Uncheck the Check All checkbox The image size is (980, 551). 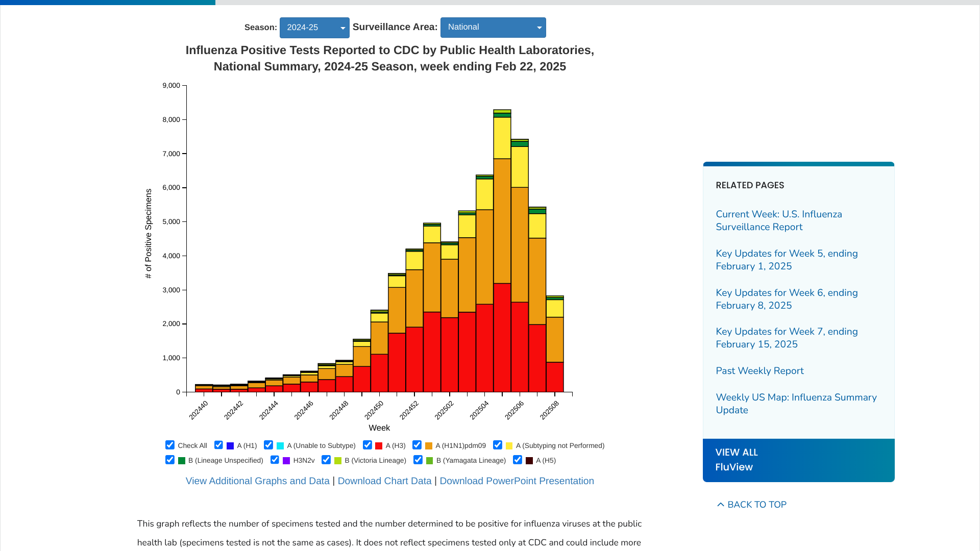point(170,445)
